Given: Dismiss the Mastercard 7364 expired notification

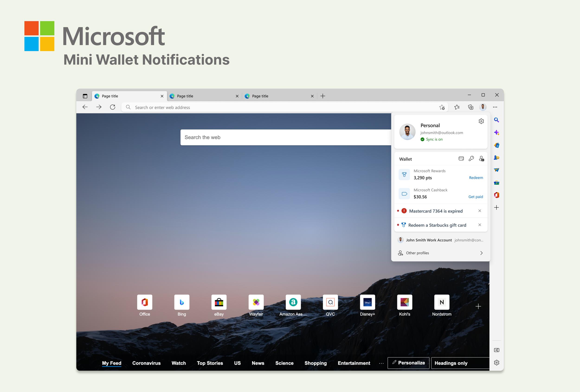Looking at the screenshot, I should pos(479,211).
